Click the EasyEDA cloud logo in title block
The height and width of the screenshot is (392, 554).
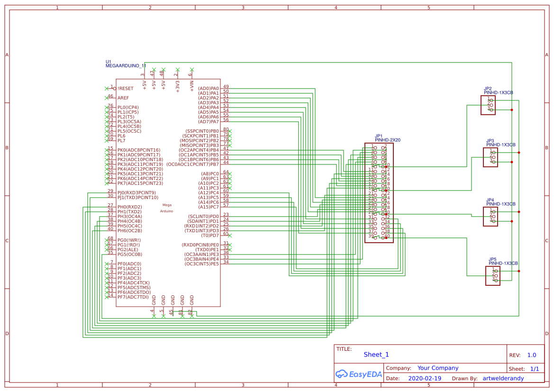(x=343, y=374)
